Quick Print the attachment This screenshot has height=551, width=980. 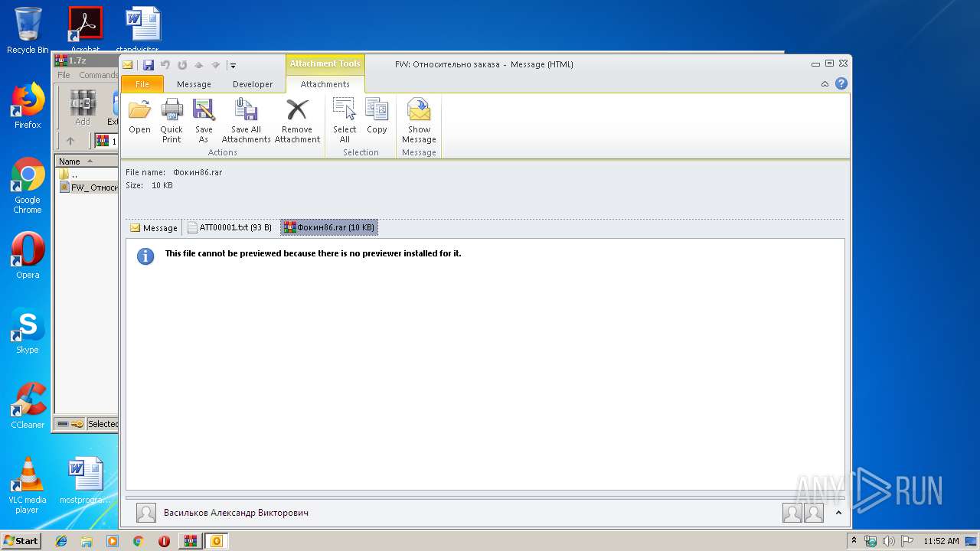pos(171,119)
